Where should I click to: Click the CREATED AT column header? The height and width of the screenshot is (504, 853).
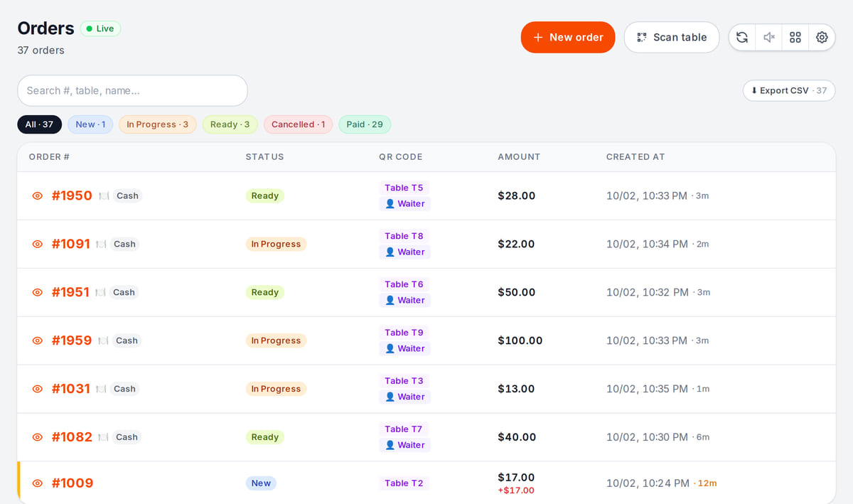tap(635, 156)
